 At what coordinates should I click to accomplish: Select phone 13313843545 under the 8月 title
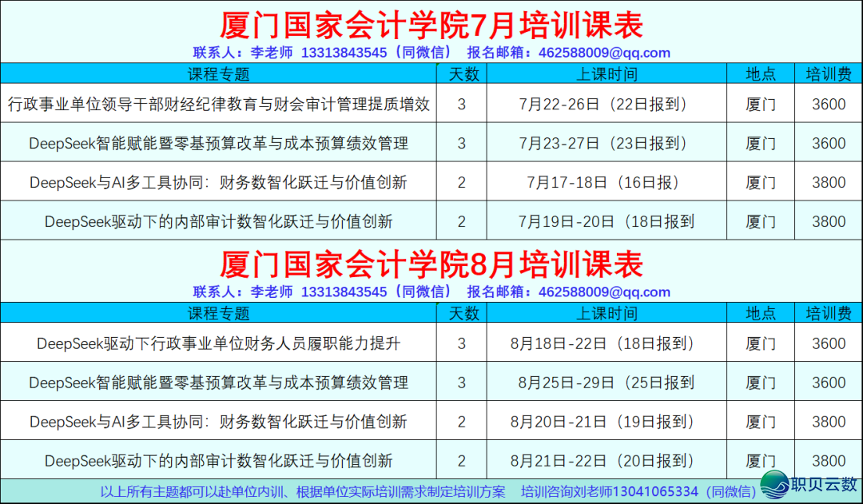click(344, 292)
